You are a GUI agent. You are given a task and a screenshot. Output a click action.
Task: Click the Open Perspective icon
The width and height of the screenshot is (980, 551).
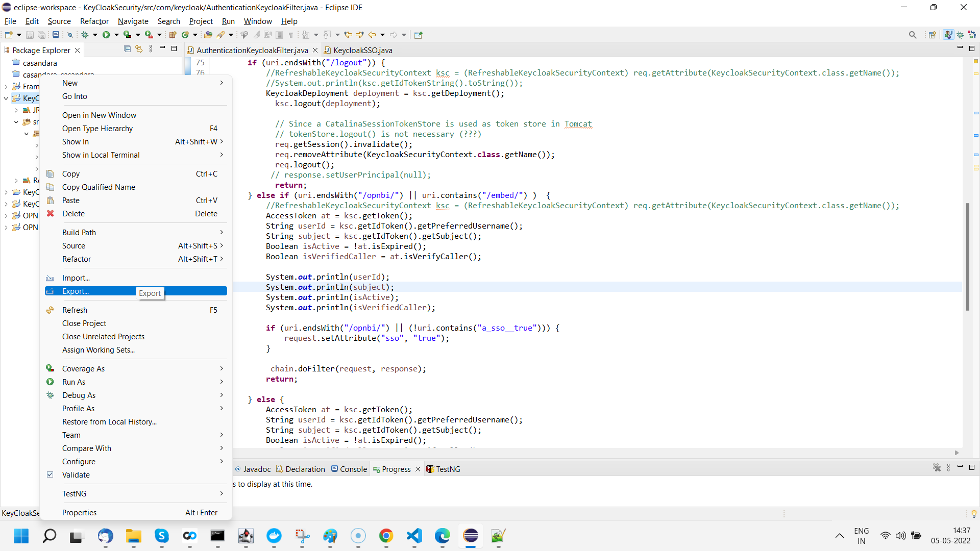tap(933, 35)
